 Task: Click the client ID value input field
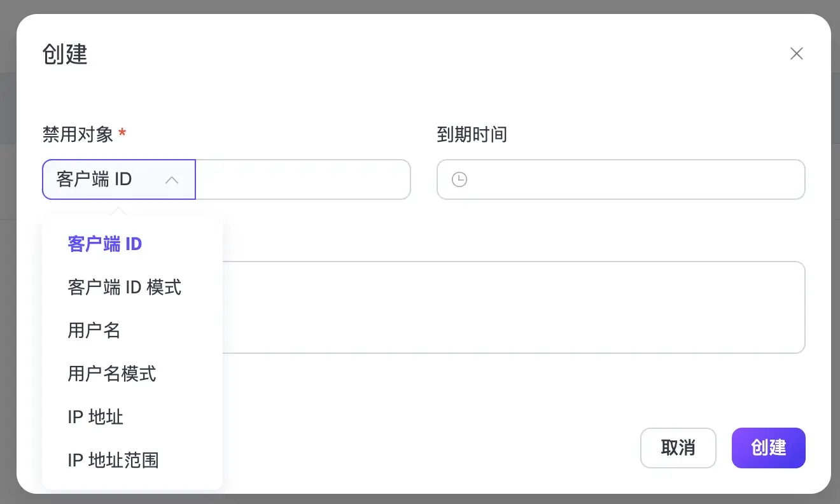[x=302, y=179]
